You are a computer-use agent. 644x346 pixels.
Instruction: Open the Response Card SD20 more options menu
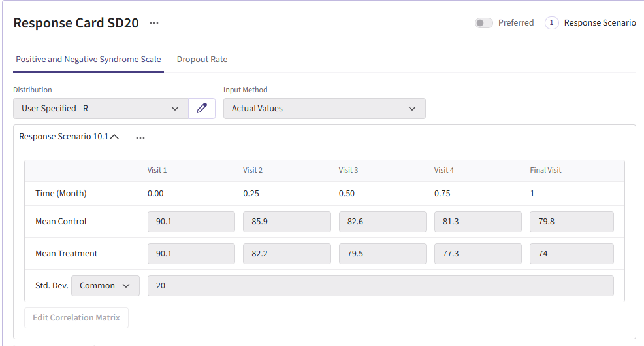pyautogui.click(x=153, y=23)
